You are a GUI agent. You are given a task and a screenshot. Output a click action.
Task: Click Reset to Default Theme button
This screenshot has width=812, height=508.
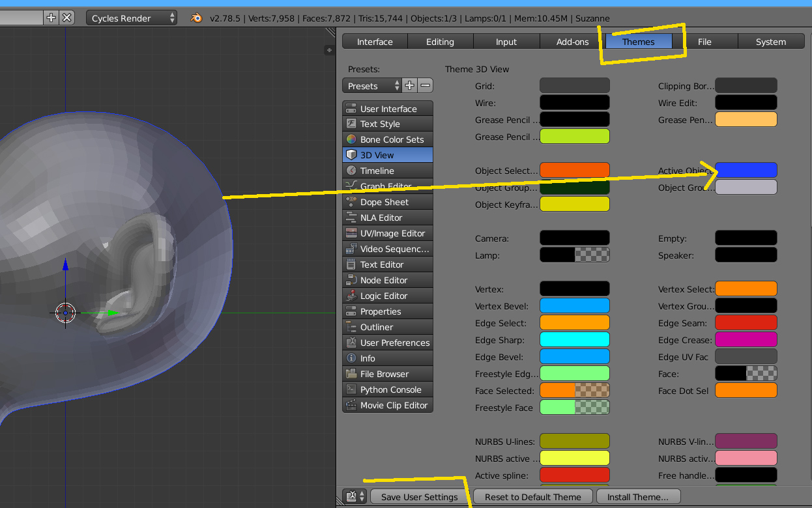533,497
